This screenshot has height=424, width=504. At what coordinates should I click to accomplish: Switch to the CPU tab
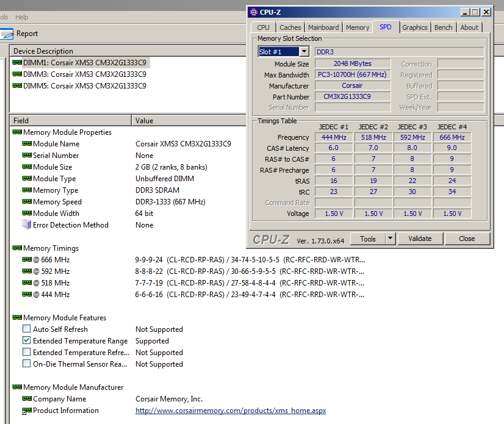tap(263, 27)
